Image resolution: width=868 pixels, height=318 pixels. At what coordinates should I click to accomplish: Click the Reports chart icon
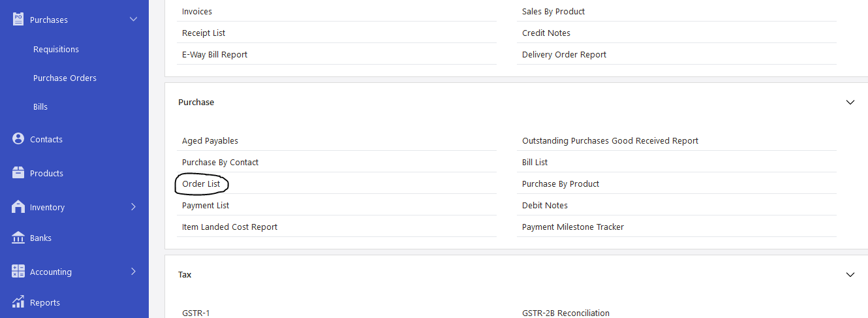(x=18, y=302)
